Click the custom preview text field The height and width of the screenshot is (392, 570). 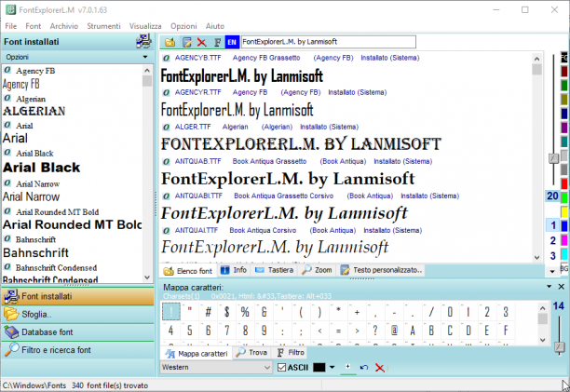329,42
